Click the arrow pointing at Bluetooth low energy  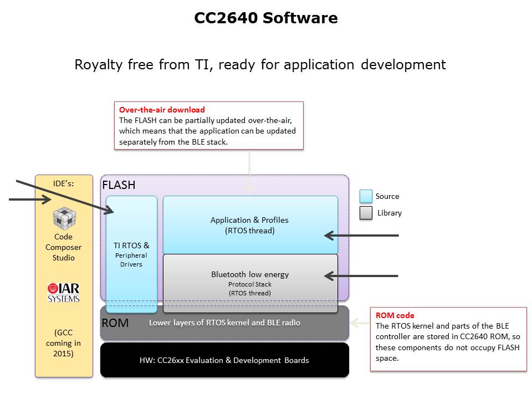tap(361, 275)
